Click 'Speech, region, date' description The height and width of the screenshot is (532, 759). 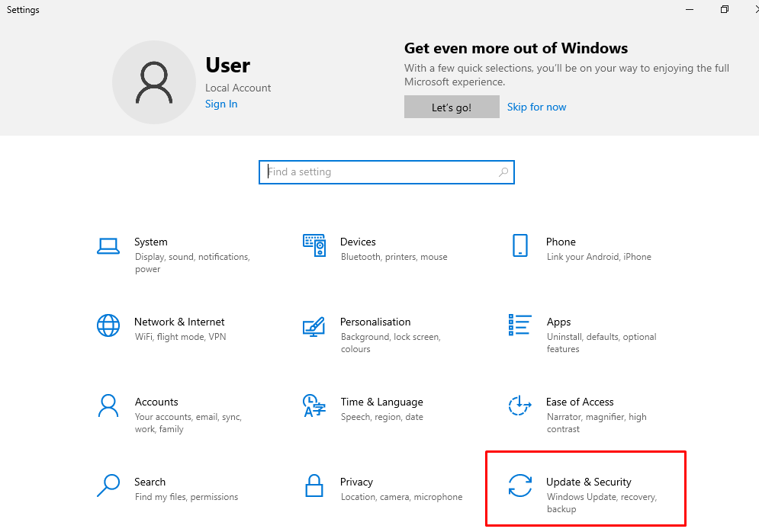tap(382, 417)
